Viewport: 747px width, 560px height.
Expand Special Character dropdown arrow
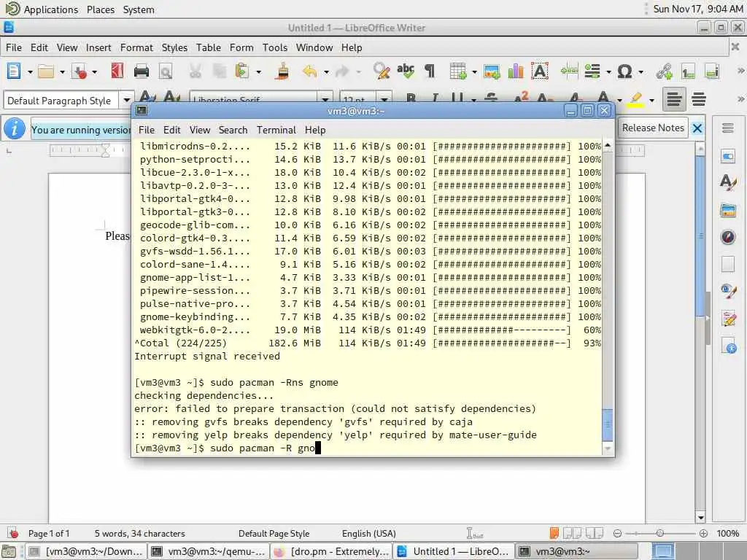pos(640,72)
